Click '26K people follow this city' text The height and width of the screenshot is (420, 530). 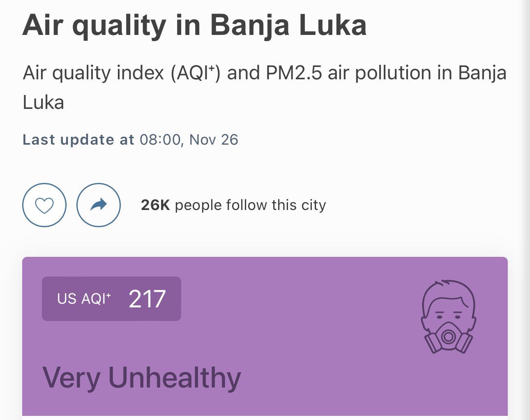(x=233, y=205)
